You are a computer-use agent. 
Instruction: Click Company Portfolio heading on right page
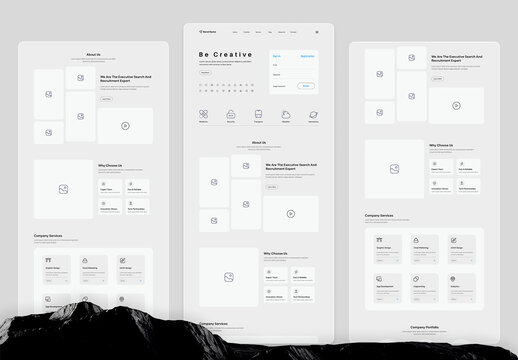click(x=424, y=327)
